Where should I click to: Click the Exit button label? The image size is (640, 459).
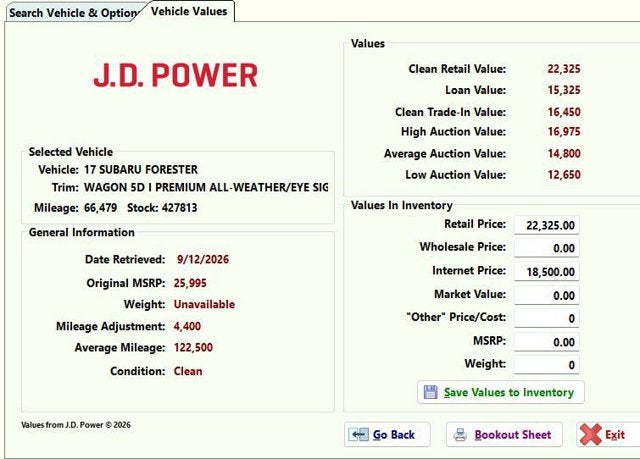(x=615, y=435)
